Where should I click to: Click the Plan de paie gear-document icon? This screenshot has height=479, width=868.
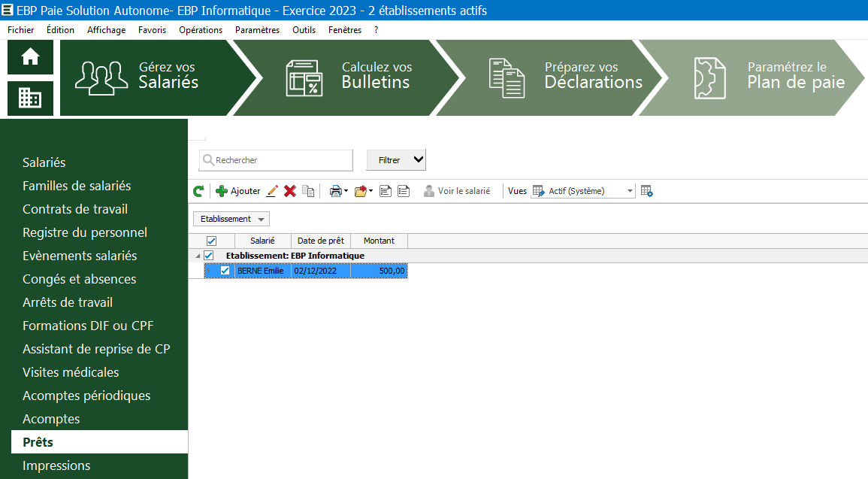pos(709,78)
